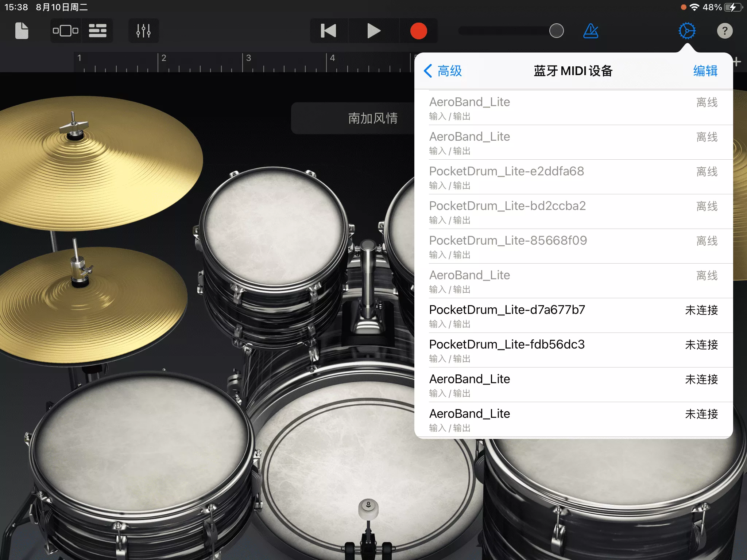This screenshot has height=560, width=747.
Task: Open track controls mixer icon
Action: click(x=143, y=31)
